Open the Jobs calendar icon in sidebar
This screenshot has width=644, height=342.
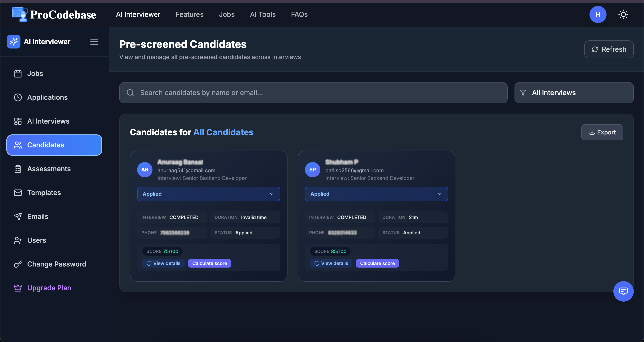(17, 73)
